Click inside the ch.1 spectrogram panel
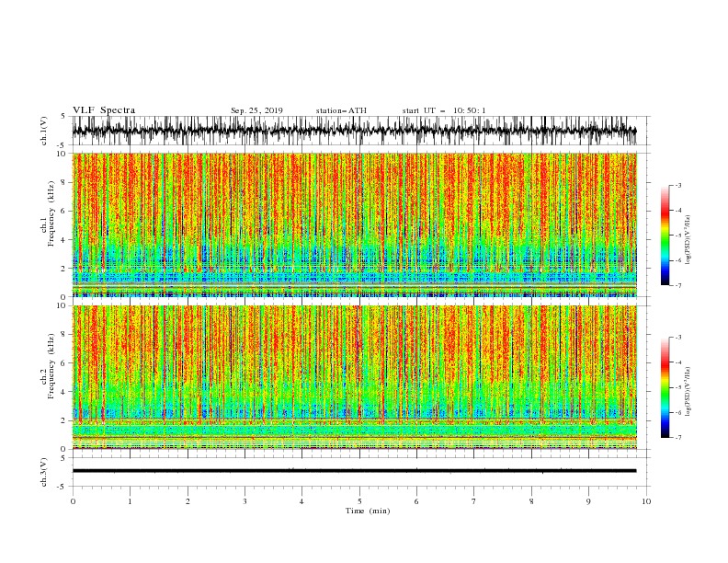 [354, 224]
